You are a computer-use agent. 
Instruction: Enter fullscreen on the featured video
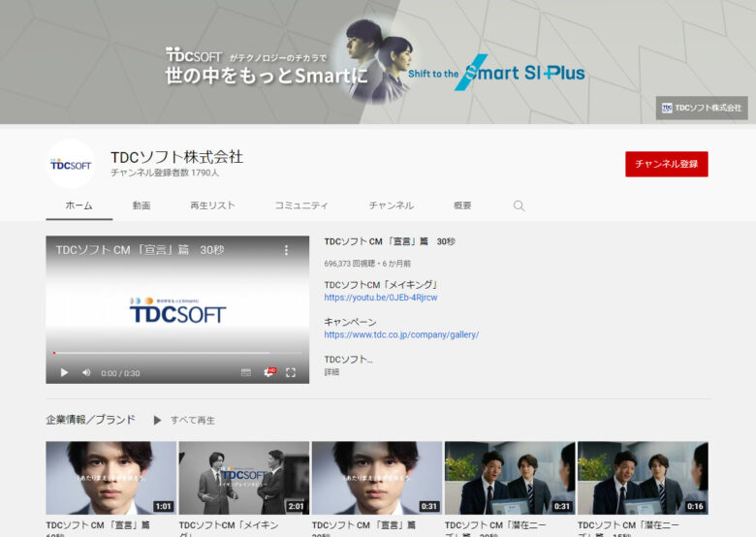click(291, 372)
